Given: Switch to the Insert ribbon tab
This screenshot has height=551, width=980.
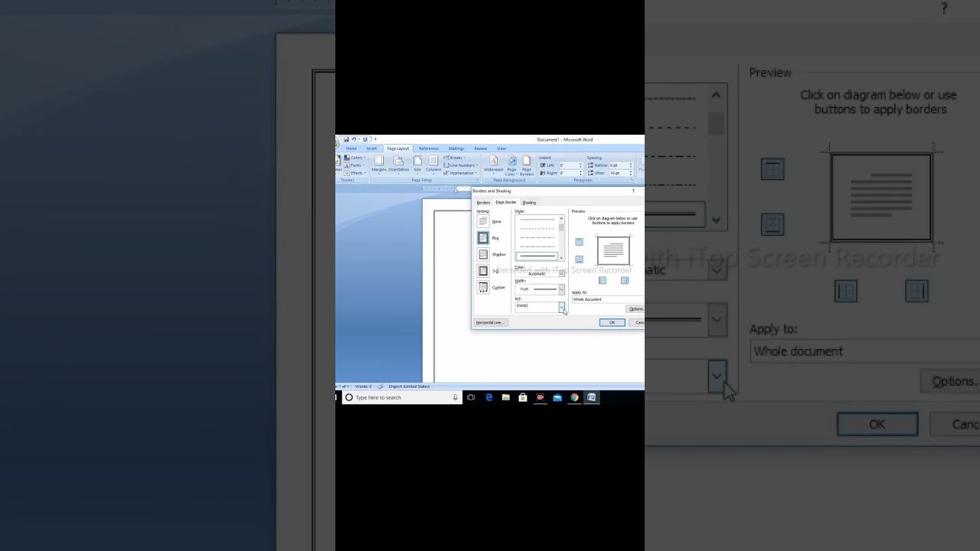Looking at the screenshot, I should coord(371,148).
